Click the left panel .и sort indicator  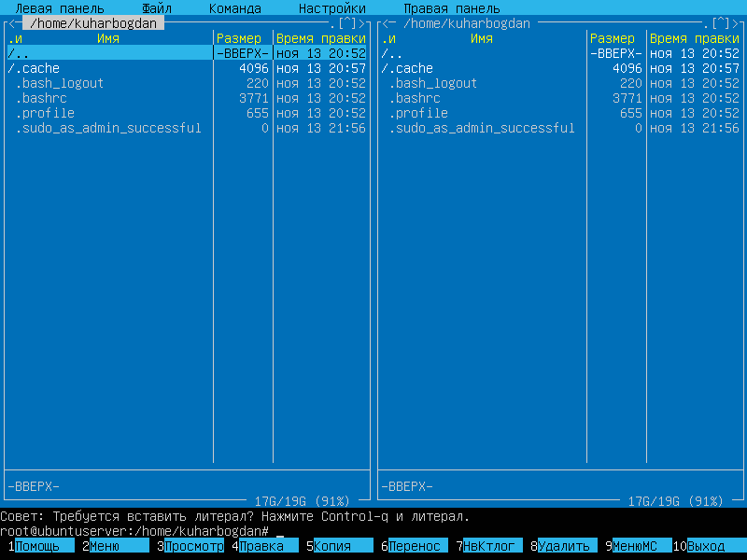click(15, 38)
